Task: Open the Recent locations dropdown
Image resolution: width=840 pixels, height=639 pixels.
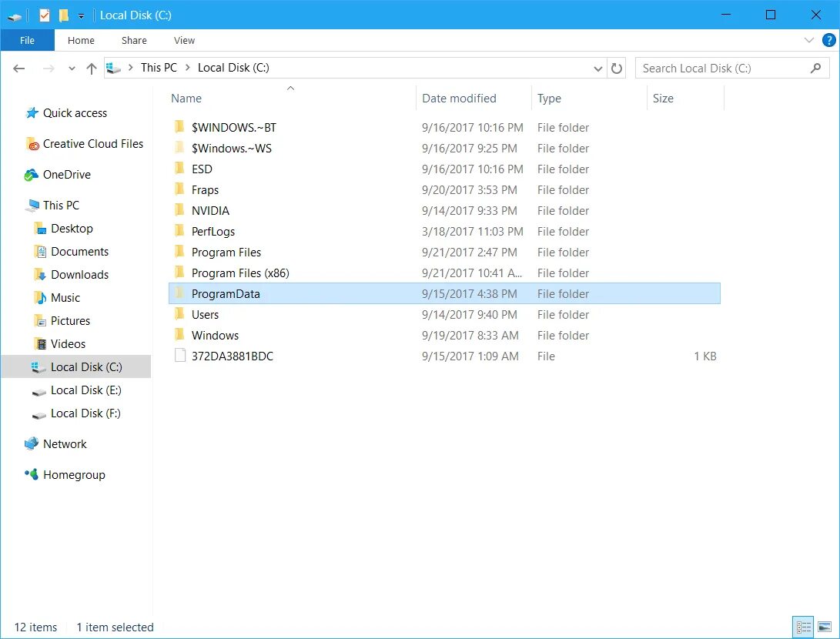Action: [x=72, y=69]
